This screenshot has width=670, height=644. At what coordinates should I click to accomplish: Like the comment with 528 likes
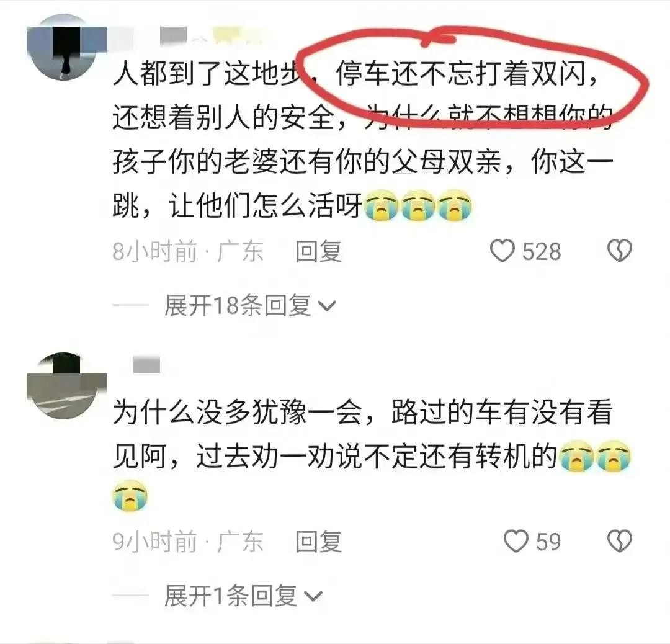click(502, 251)
